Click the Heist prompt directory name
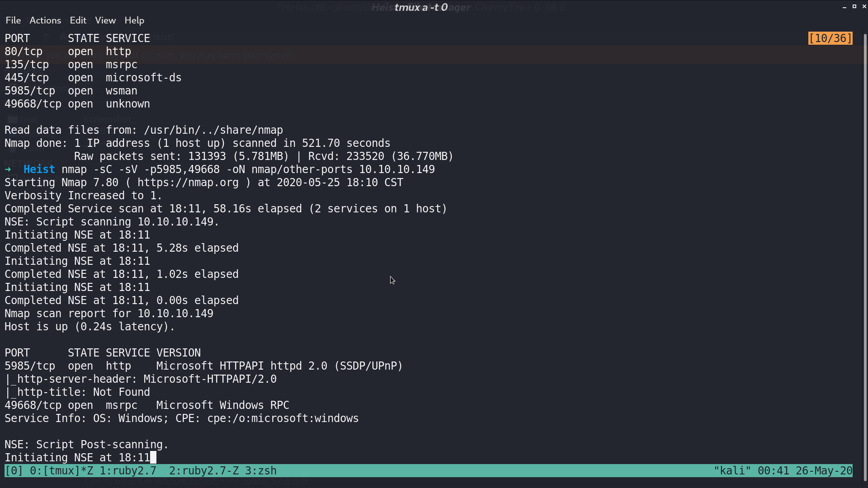Image resolution: width=868 pixels, height=488 pixels. tap(39, 169)
